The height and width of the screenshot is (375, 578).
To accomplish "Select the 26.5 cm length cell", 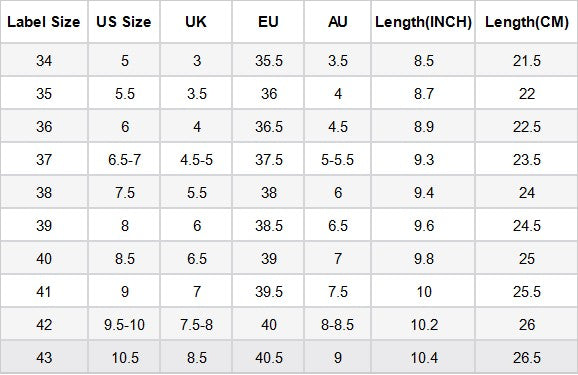I will pyautogui.click(x=526, y=357).
